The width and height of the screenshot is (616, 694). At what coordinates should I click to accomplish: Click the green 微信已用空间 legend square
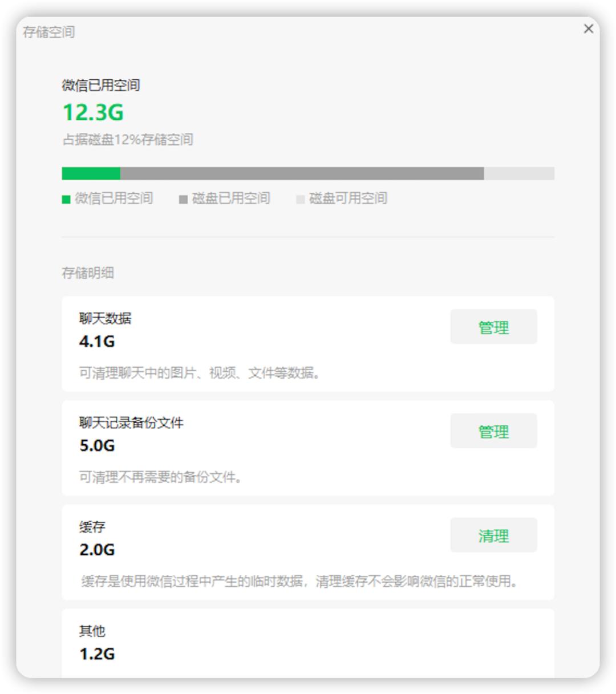click(x=64, y=200)
